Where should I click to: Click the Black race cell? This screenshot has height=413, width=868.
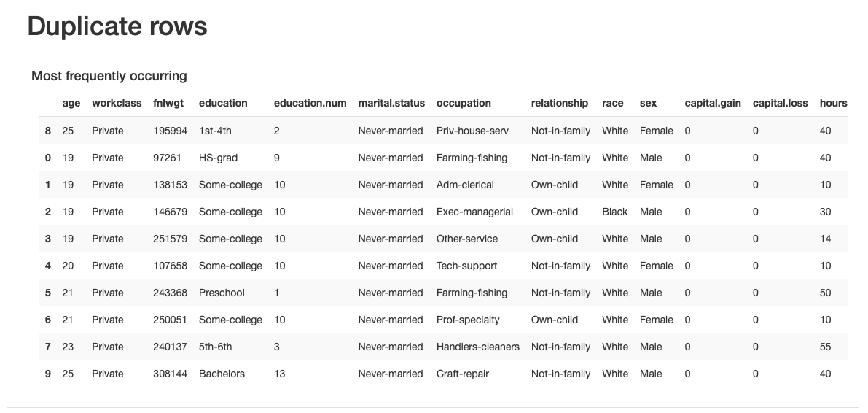point(614,212)
